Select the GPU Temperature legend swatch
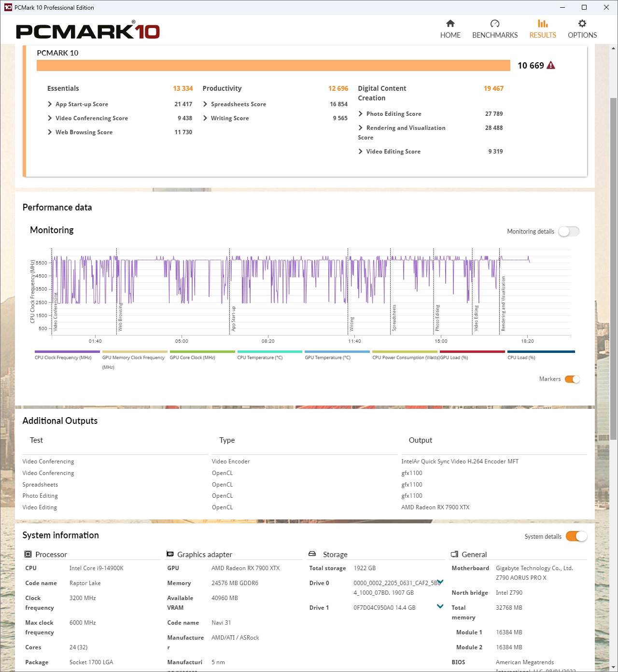This screenshot has width=618, height=672. (x=337, y=351)
